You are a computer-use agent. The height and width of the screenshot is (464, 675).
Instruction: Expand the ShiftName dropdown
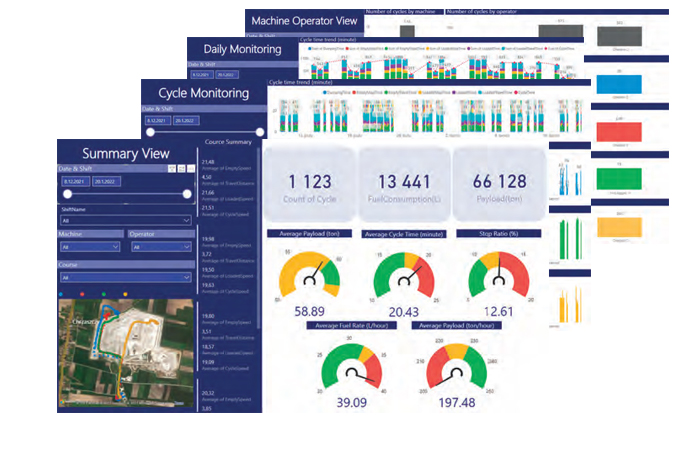[124, 219]
